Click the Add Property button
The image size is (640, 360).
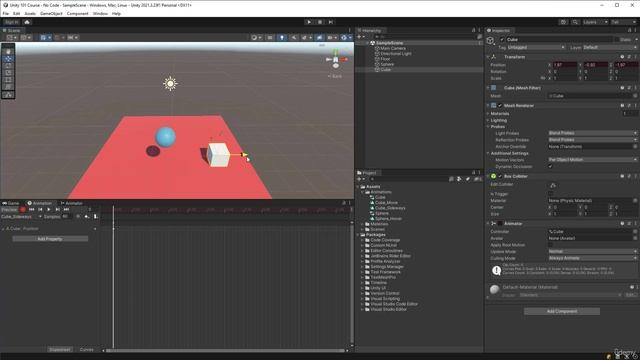coord(50,239)
